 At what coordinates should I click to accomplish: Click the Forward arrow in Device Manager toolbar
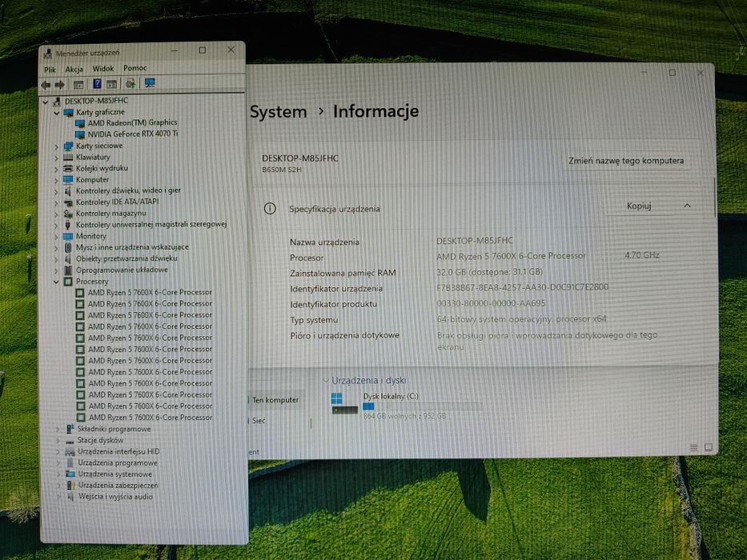click(59, 85)
